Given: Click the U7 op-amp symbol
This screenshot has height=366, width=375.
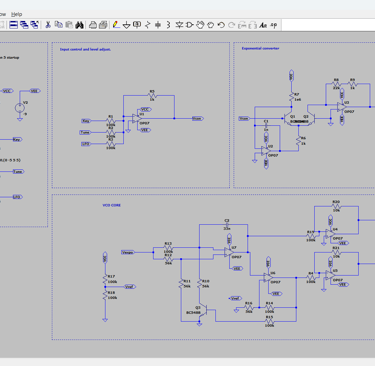Looking at the screenshot, I should 229,252.
